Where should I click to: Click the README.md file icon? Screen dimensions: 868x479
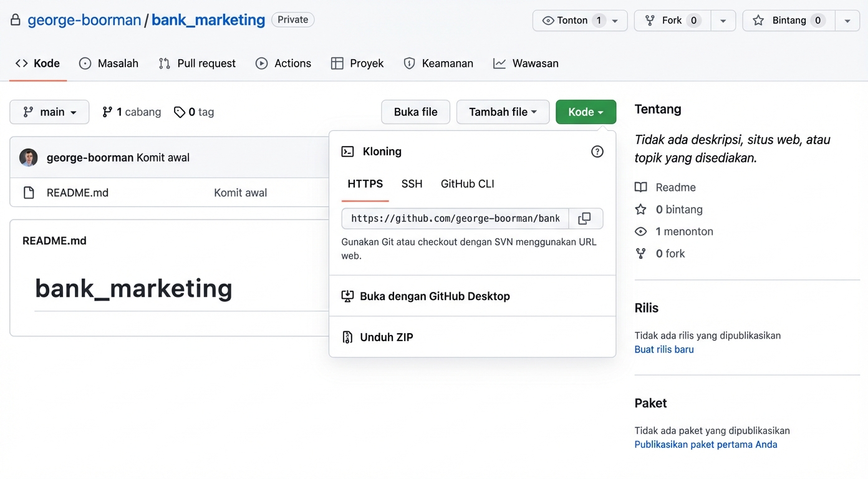[29, 193]
